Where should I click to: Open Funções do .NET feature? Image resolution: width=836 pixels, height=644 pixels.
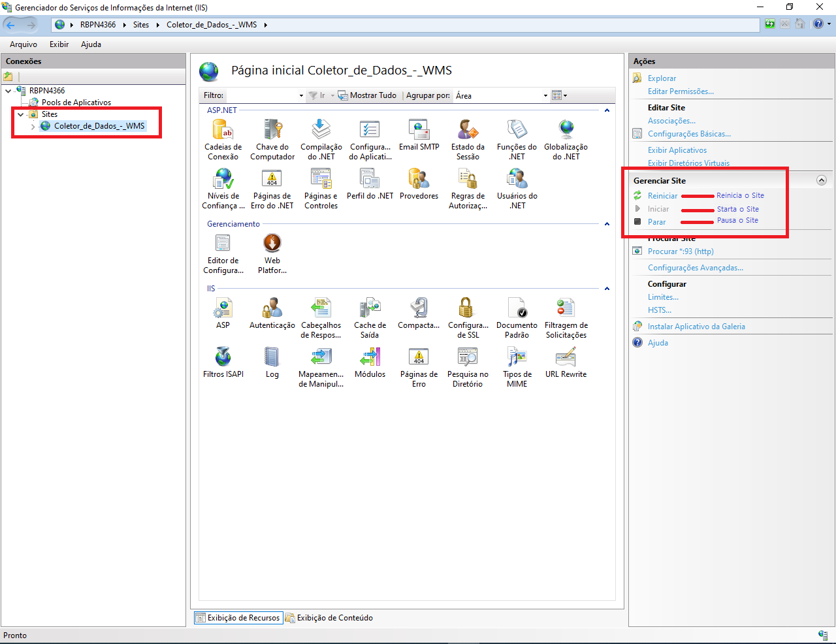pyautogui.click(x=517, y=140)
